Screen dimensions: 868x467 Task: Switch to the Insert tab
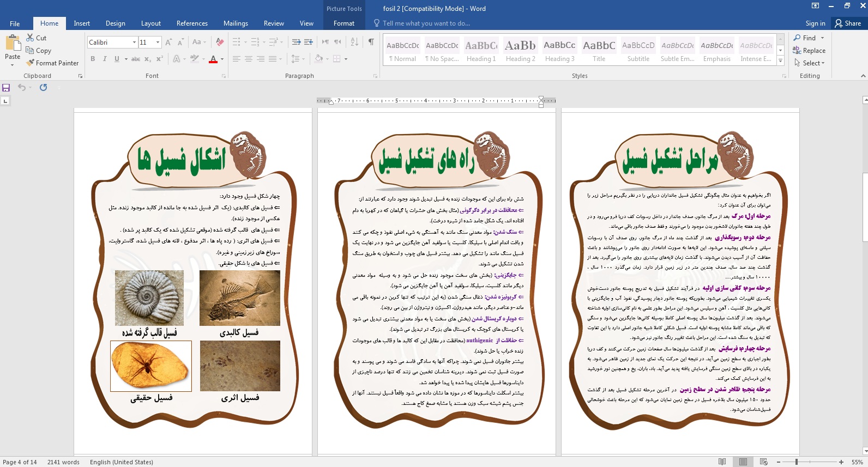[82, 23]
